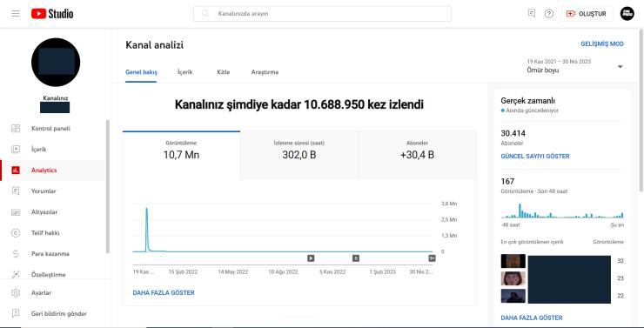This screenshot has height=328, width=644.
Task: Click GELİŞMİŞ MOD link
Action: [x=602, y=44]
